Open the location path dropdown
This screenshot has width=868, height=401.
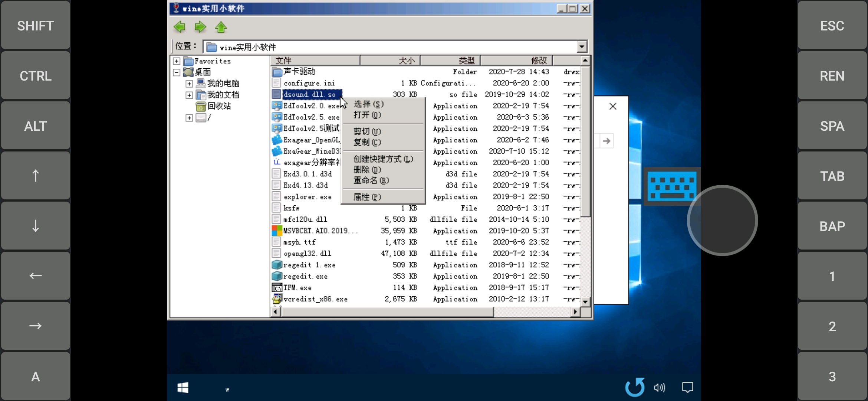(x=582, y=47)
